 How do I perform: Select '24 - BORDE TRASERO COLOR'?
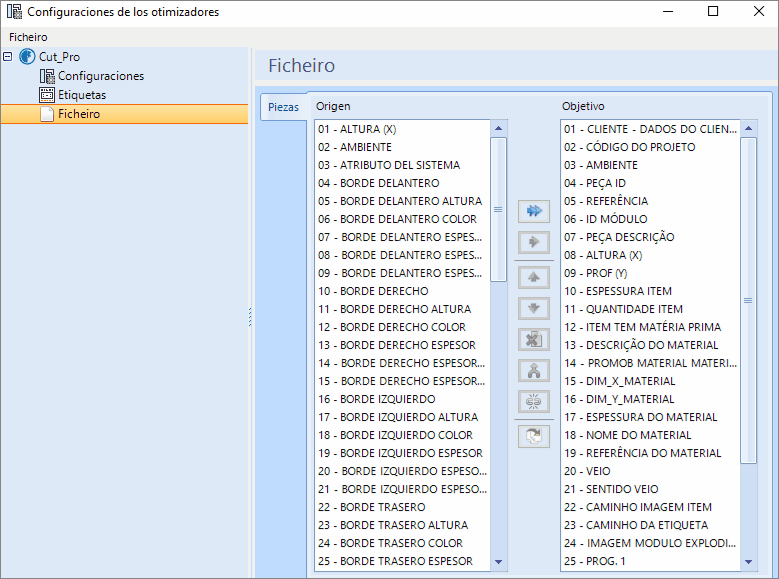402,543
